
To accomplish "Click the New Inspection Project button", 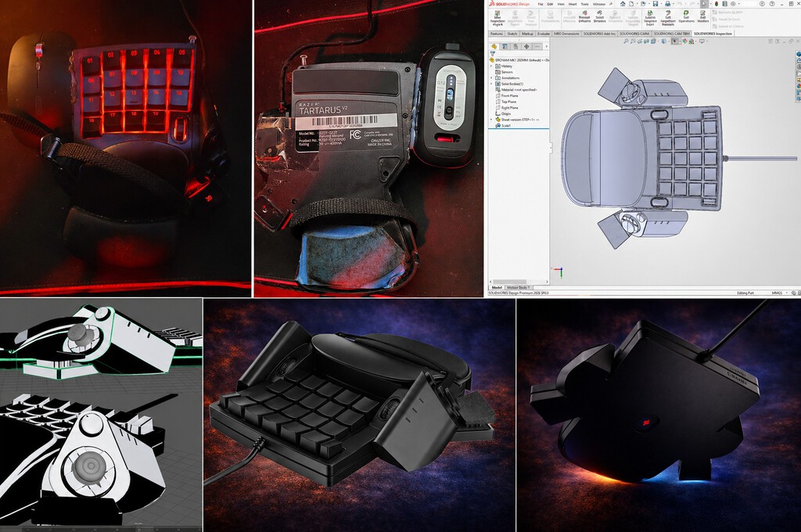I will (497, 19).
